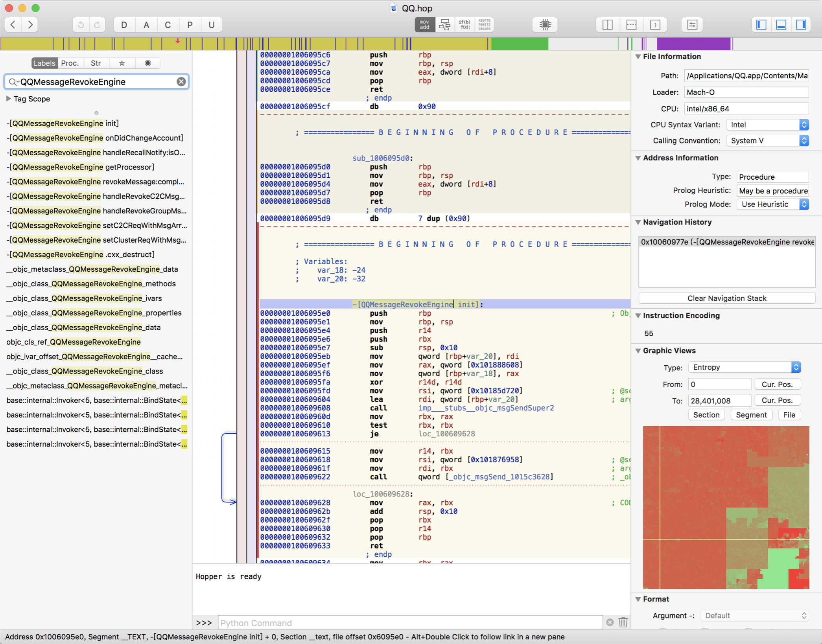Click the To value field showing 28,401,008
Viewport: 822px width, 644px height.
point(719,400)
